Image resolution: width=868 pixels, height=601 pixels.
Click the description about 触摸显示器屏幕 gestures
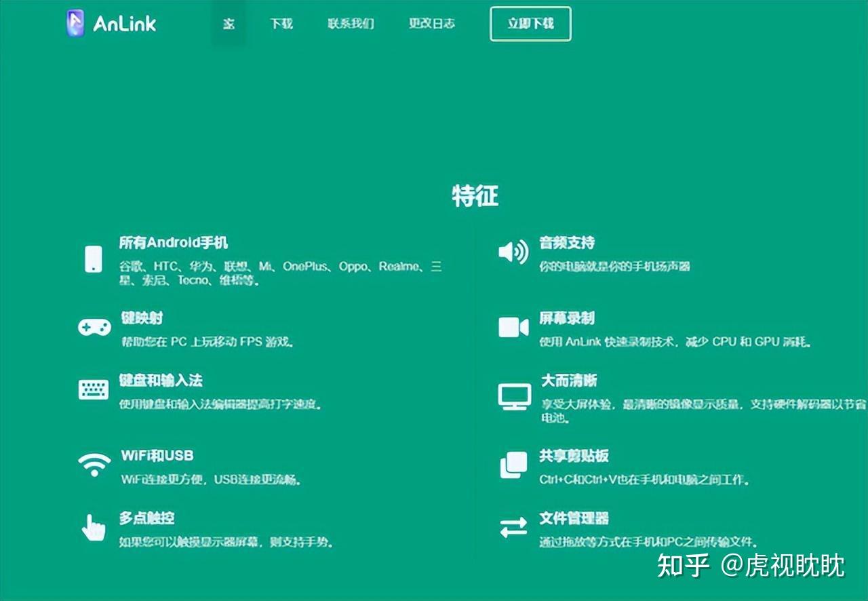pyautogui.click(x=226, y=542)
